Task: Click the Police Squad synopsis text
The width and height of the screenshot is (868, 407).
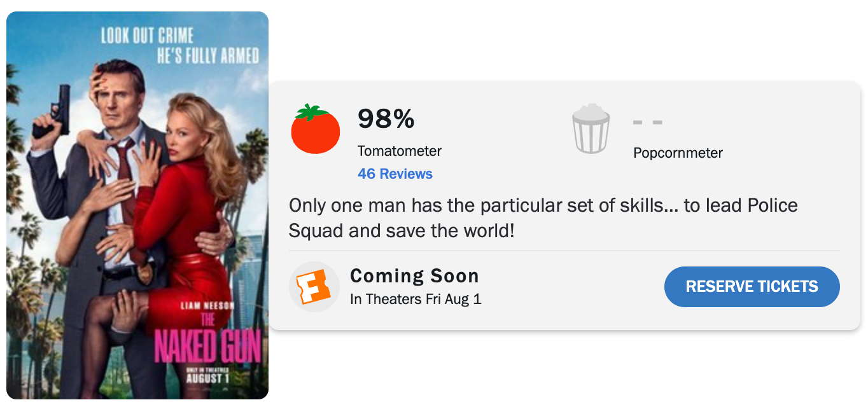Action: point(543,218)
